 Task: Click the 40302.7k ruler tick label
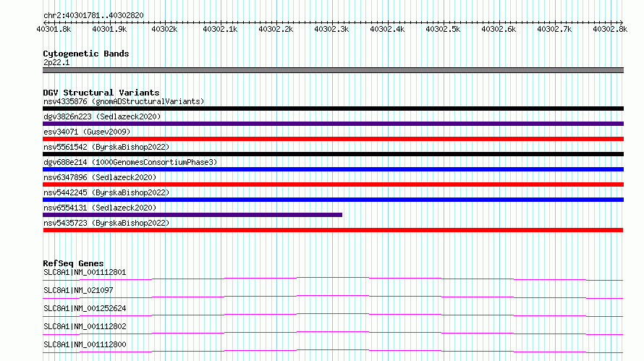(554, 29)
